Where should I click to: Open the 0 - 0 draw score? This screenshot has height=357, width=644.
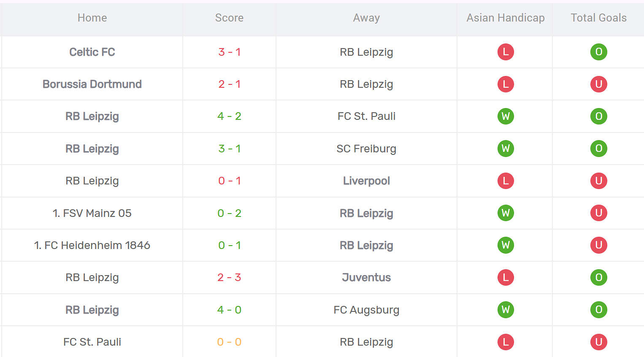[229, 342]
